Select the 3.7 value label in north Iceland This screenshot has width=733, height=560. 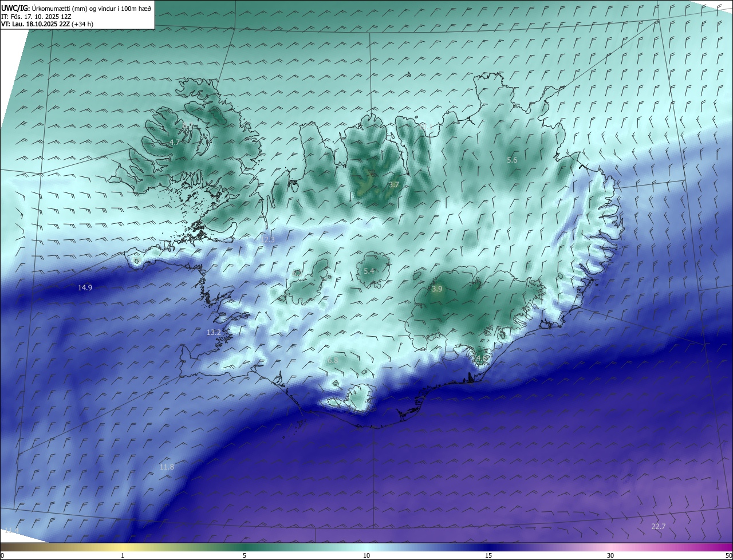(x=393, y=185)
